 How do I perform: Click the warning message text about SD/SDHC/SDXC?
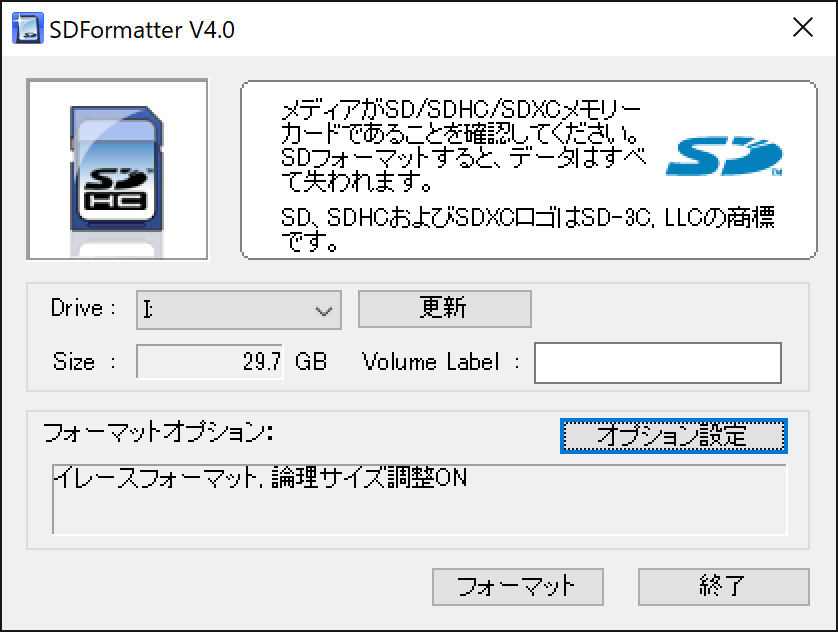coord(463,146)
